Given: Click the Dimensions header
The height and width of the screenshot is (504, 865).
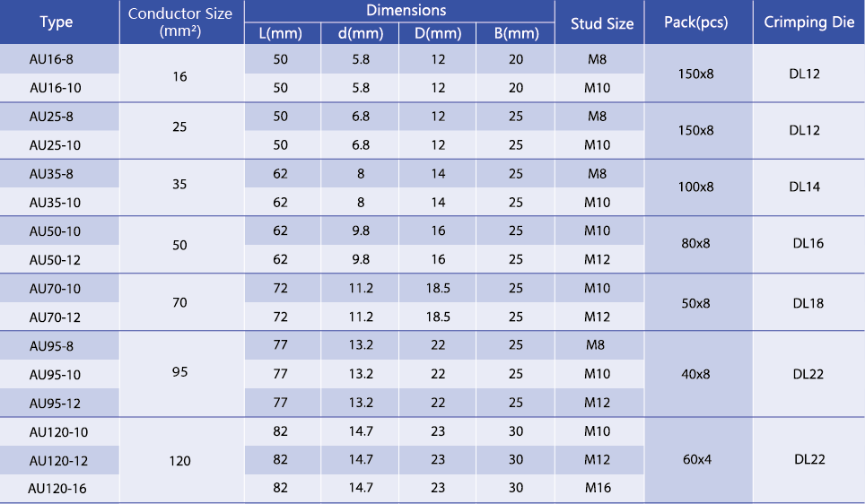Looking at the screenshot, I should pyautogui.click(x=399, y=11).
